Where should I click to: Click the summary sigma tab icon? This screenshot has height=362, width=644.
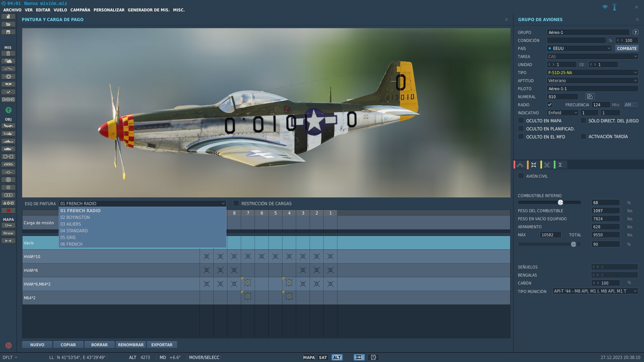[560, 165]
